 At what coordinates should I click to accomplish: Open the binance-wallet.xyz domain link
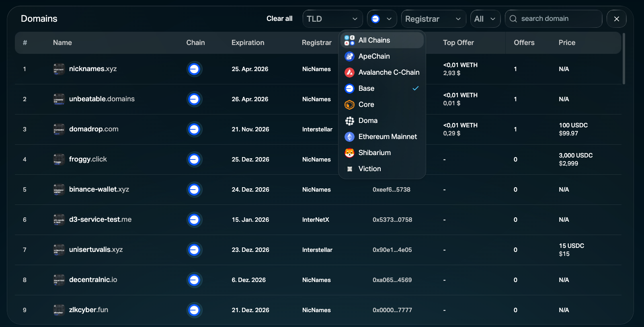click(99, 189)
